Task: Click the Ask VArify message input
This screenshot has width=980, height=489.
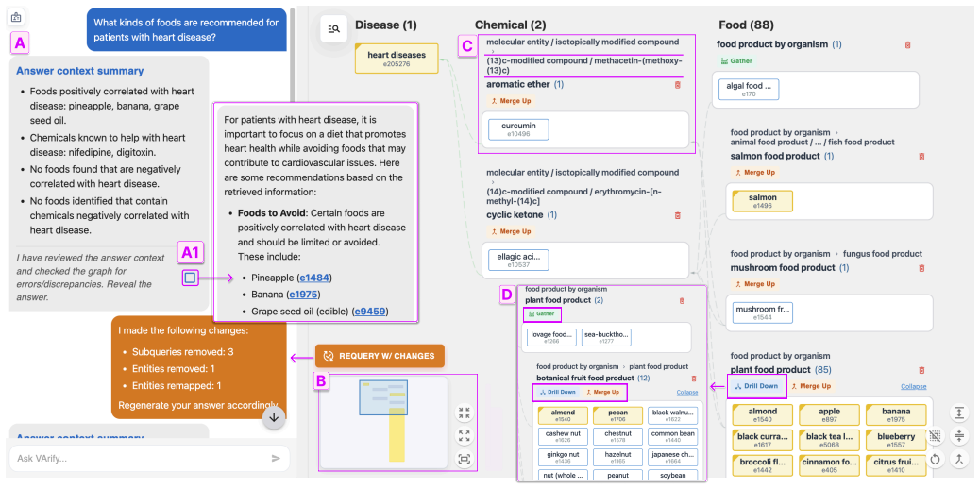Action: tap(139, 459)
